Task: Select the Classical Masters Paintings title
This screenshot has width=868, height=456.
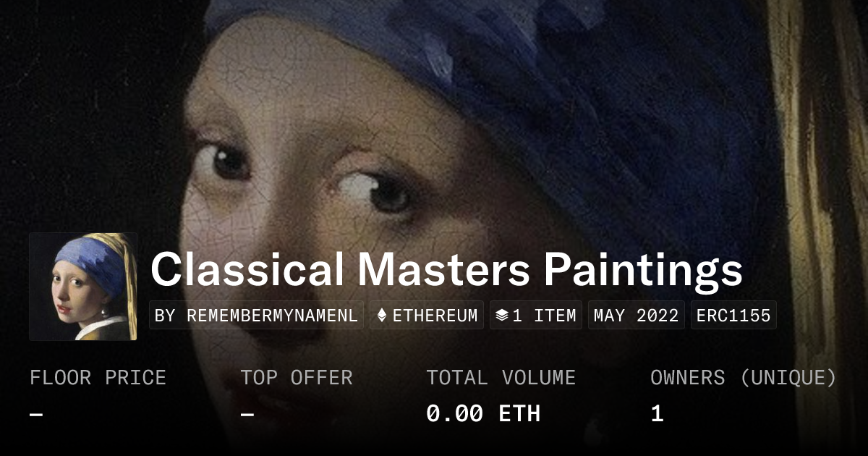Action: pyautogui.click(x=446, y=269)
